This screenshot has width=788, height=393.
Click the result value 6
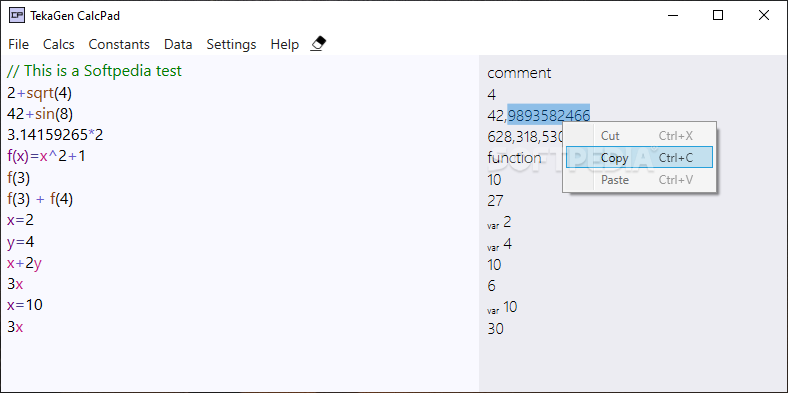click(x=491, y=286)
